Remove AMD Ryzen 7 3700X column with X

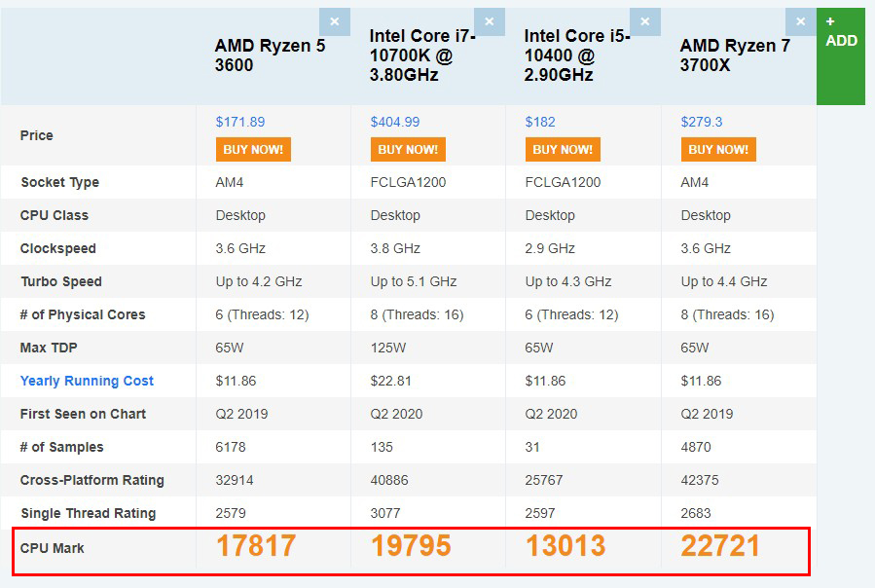point(801,21)
